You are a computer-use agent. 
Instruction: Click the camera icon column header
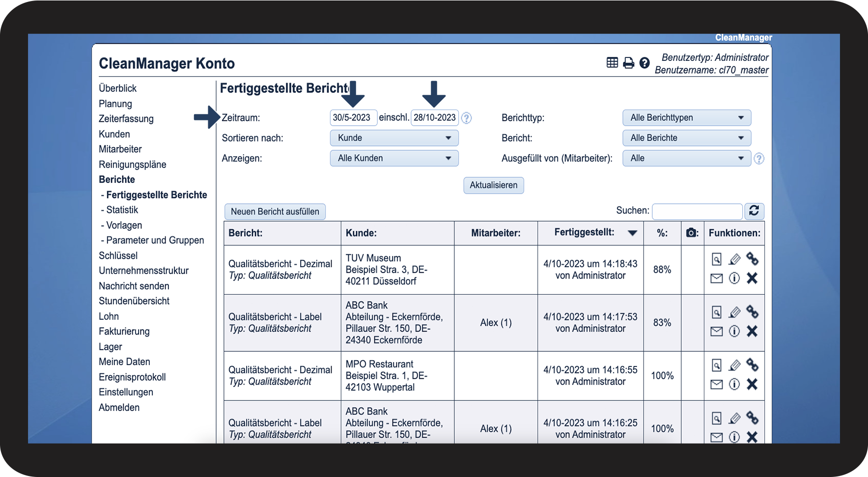[x=692, y=233]
